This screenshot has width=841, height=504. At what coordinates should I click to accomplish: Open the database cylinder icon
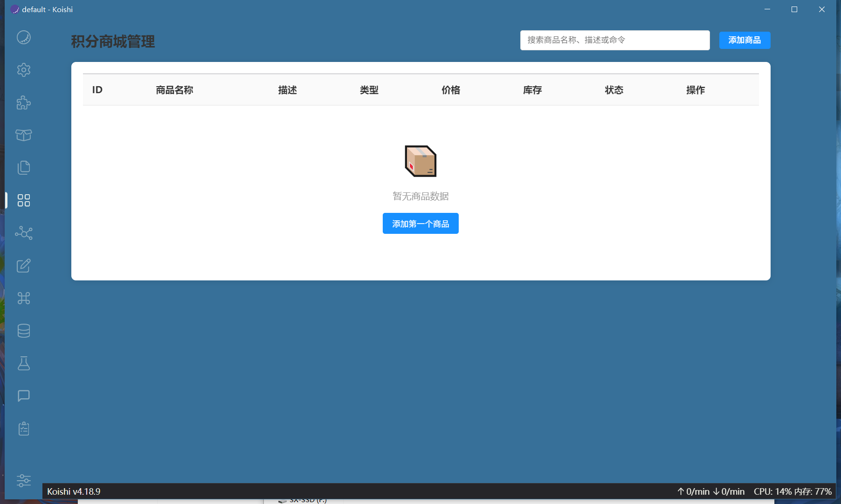(x=24, y=331)
